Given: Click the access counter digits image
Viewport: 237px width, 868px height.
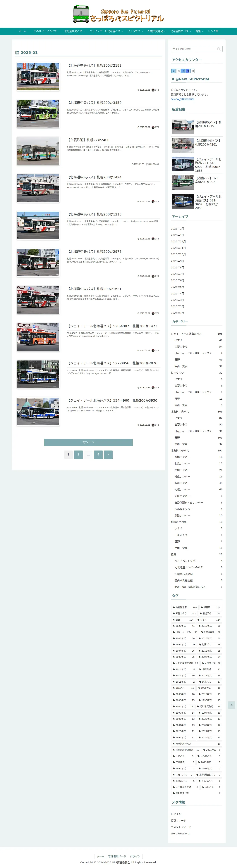Looking at the screenshot, I should coord(183,71).
